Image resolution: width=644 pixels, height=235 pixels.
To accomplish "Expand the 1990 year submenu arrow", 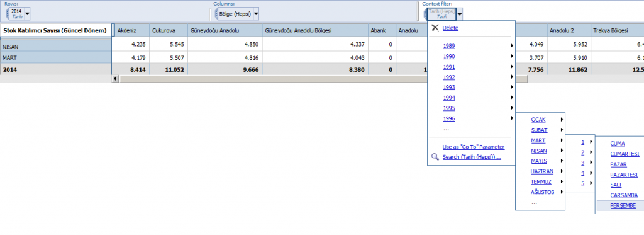I will pyautogui.click(x=512, y=56).
